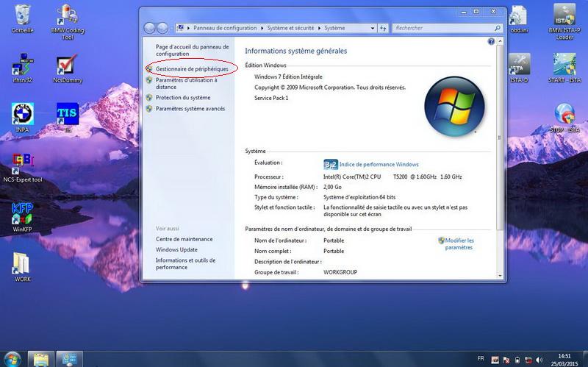588x367 pixels.
Task: Select the NCS-Expert tool shortcut
Action: [x=23, y=168]
